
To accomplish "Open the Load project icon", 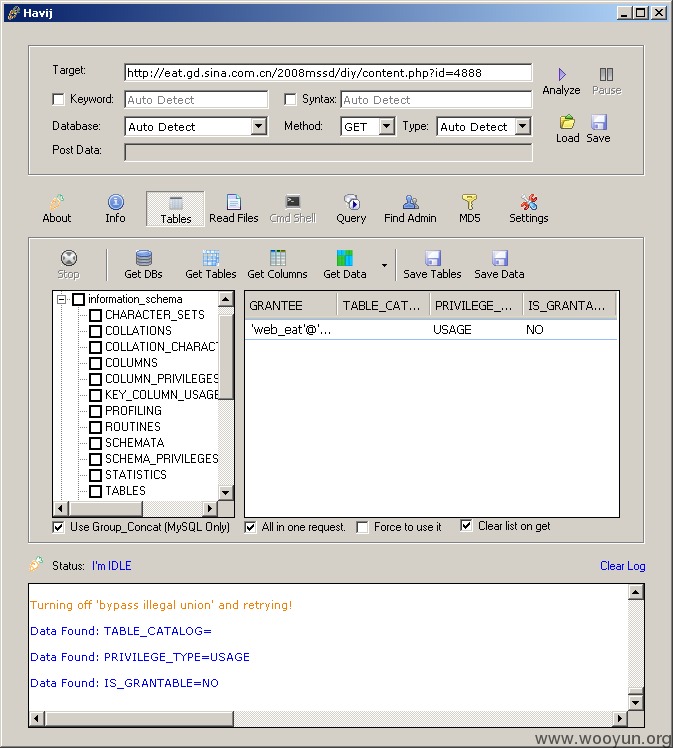I will click(x=567, y=129).
